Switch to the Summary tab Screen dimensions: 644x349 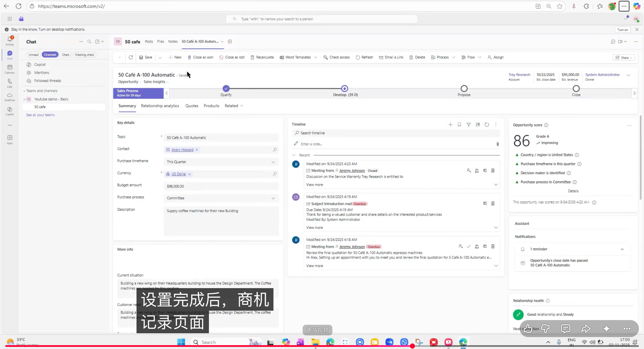[127, 106]
